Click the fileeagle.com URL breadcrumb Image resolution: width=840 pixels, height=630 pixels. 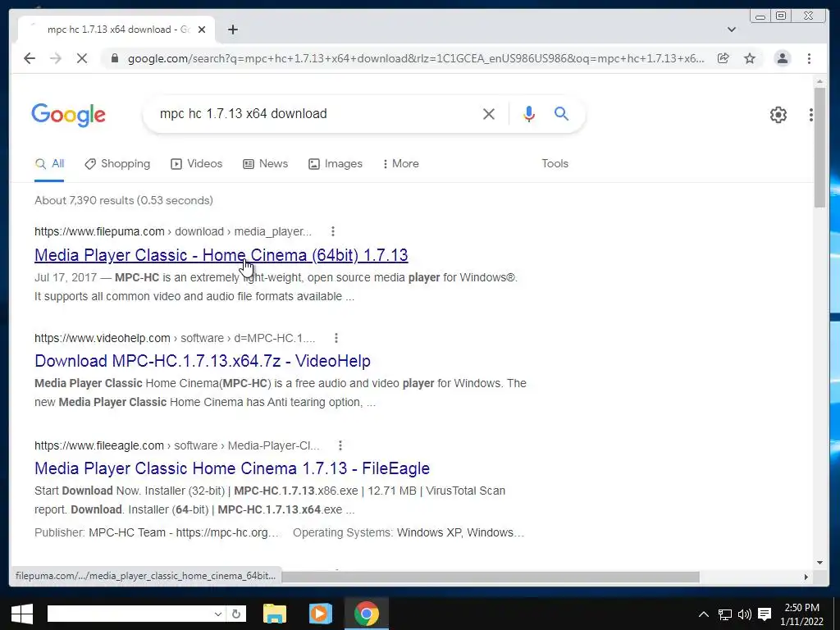(x=177, y=445)
